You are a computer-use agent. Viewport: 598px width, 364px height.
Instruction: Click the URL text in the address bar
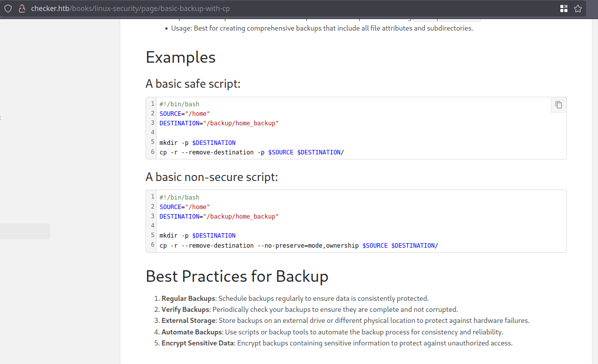[130, 9]
